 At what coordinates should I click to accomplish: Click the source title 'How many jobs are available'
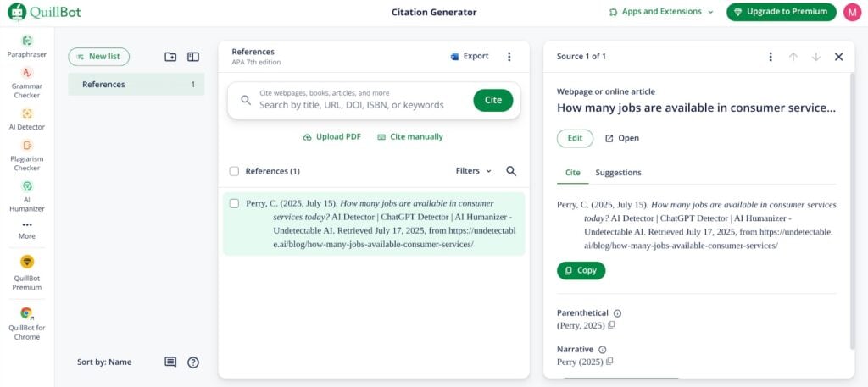coord(697,108)
